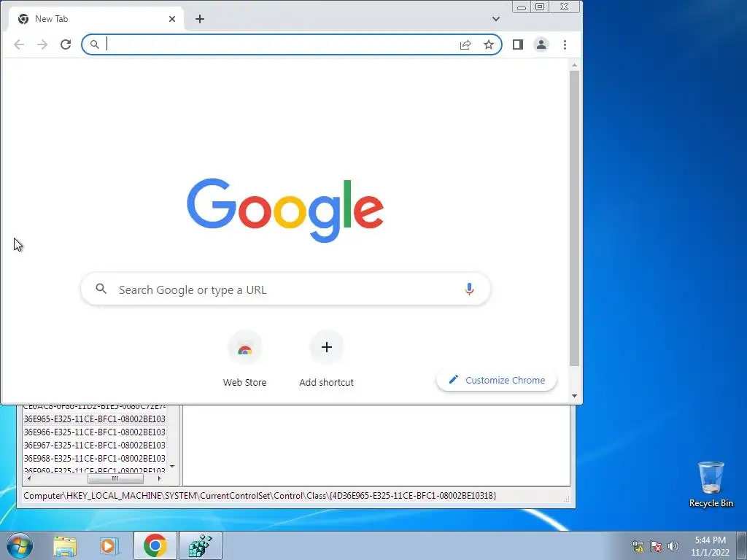The width and height of the screenshot is (747, 560).
Task: Open the Web Store shortcut
Action: pos(245,359)
